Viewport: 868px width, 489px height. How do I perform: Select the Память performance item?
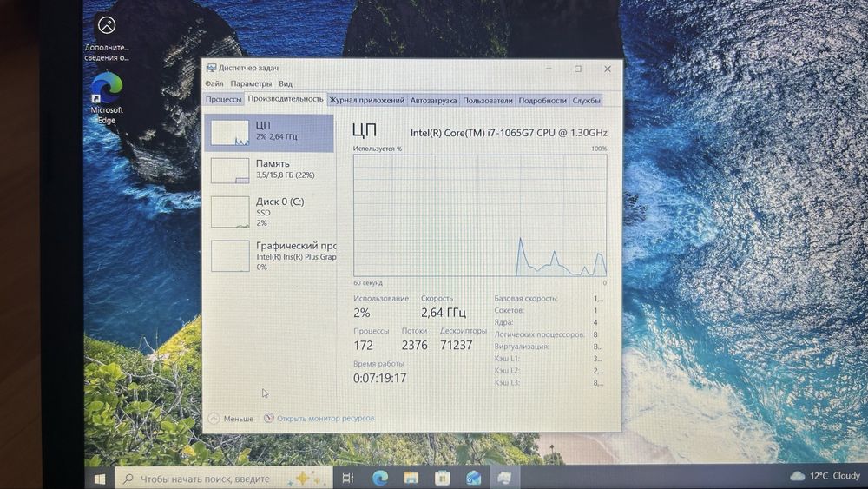click(x=269, y=170)
